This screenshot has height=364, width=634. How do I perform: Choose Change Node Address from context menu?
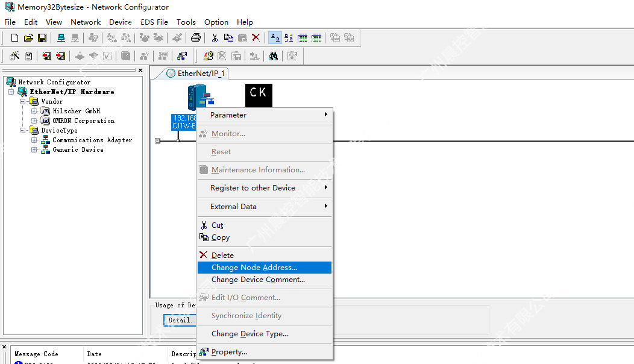(265, 268)
